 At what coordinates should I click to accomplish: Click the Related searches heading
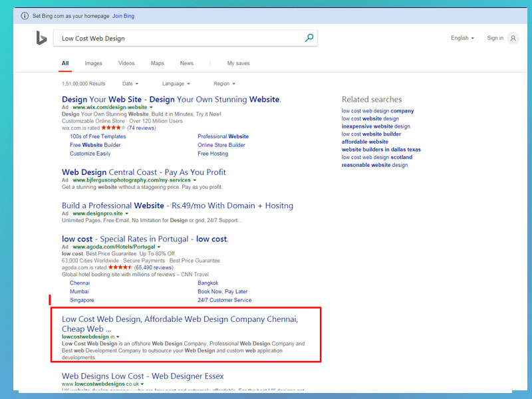(372, 99)
